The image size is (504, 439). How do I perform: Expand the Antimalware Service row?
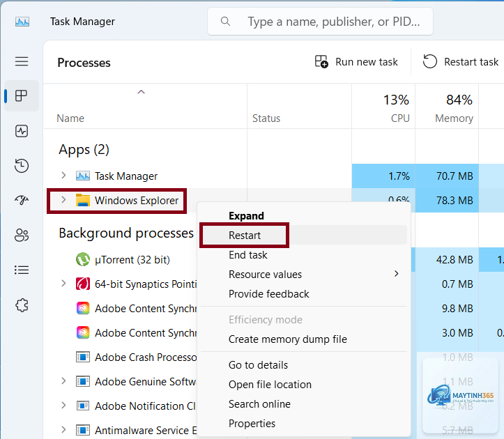63,430
